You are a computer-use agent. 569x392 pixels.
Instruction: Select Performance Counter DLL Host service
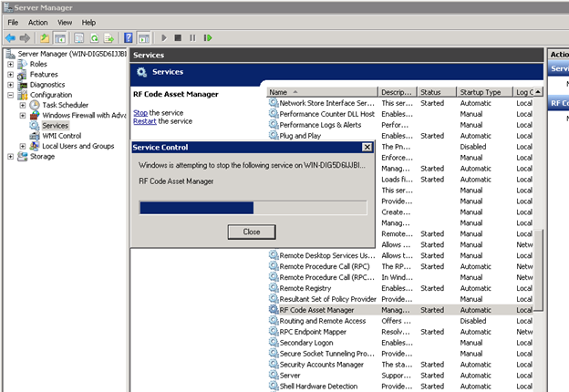pos(326,114)
